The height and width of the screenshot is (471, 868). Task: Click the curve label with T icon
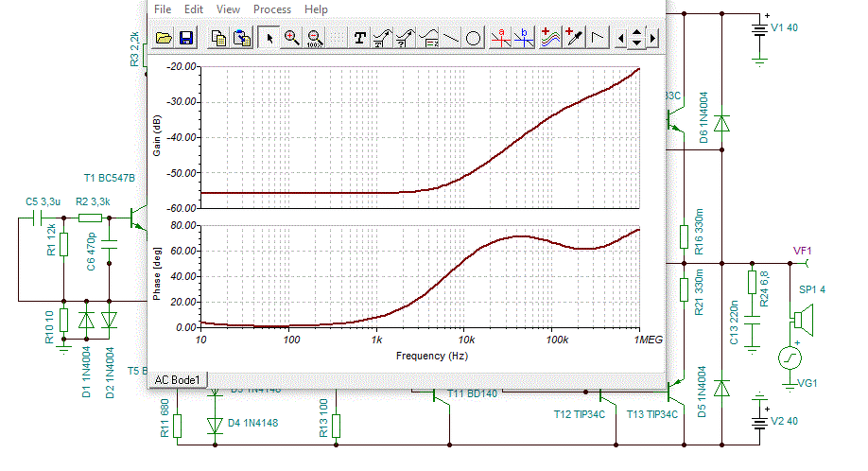pyautogui.click(x=383, y=38)
